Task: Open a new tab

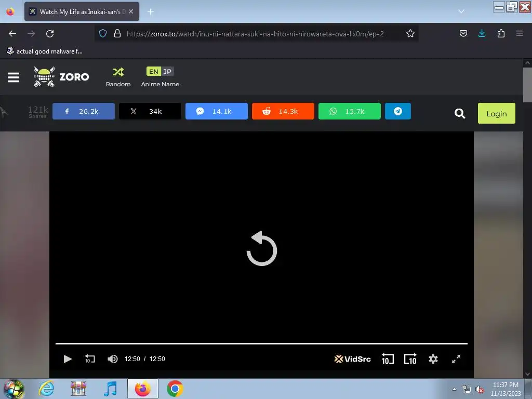Action: coord(150,12)
